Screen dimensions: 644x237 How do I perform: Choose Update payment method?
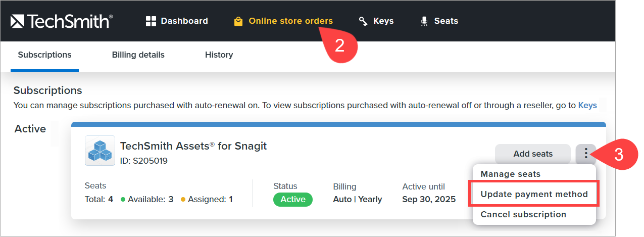click(x=534, y=194)
